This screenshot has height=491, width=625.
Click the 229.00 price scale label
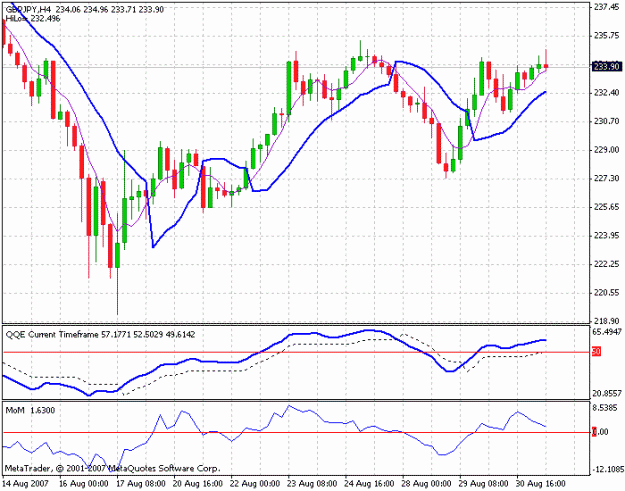(x=607, y=150)
